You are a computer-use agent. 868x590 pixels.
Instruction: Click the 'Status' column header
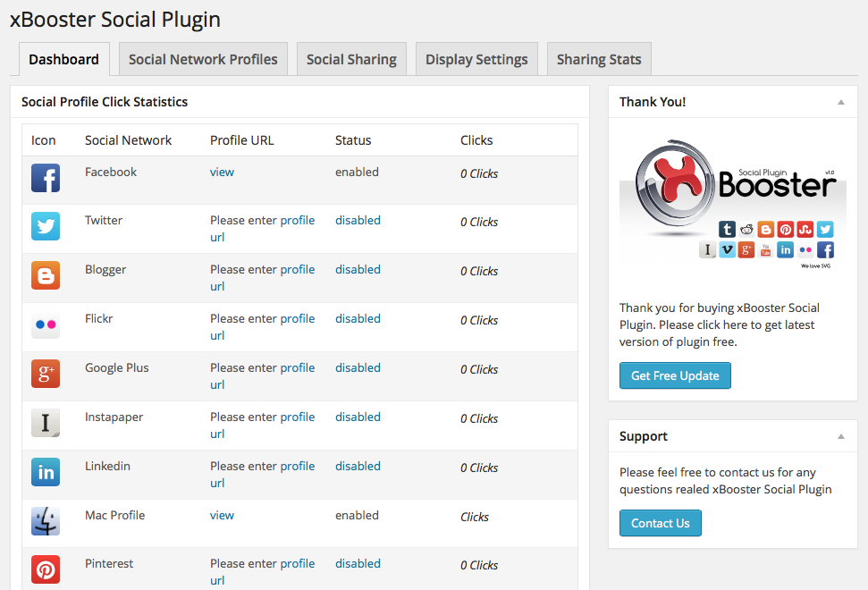(353, 140)
